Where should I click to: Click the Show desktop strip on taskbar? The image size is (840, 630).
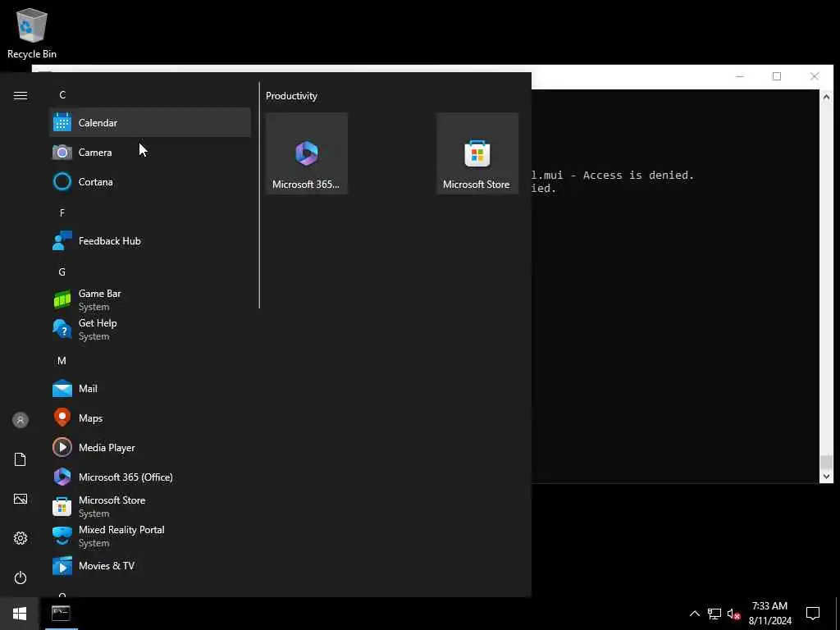(x=838, y=614)
